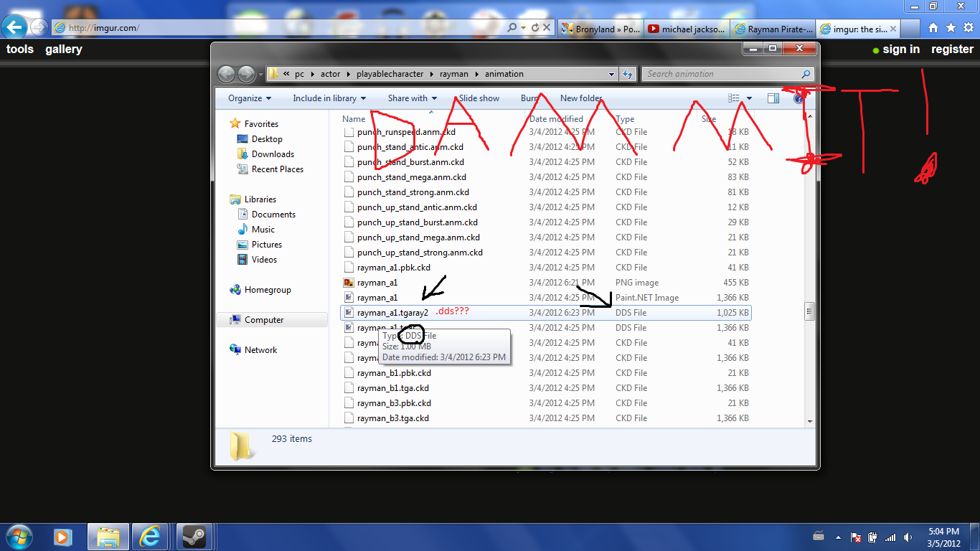Open Windows Media Player from taskbar
Image resolution: width=980 pixels, height=551 pixels.
tap(62, 536)
